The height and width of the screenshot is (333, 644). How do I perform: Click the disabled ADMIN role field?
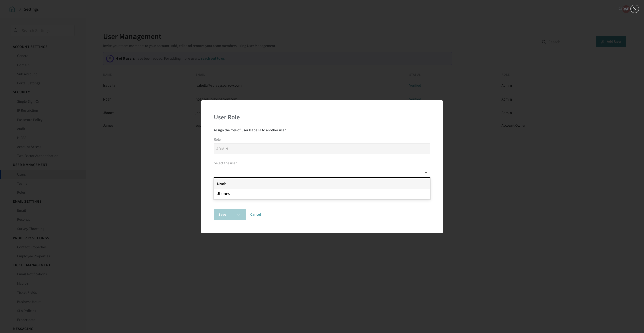click(x=322, y=149)
